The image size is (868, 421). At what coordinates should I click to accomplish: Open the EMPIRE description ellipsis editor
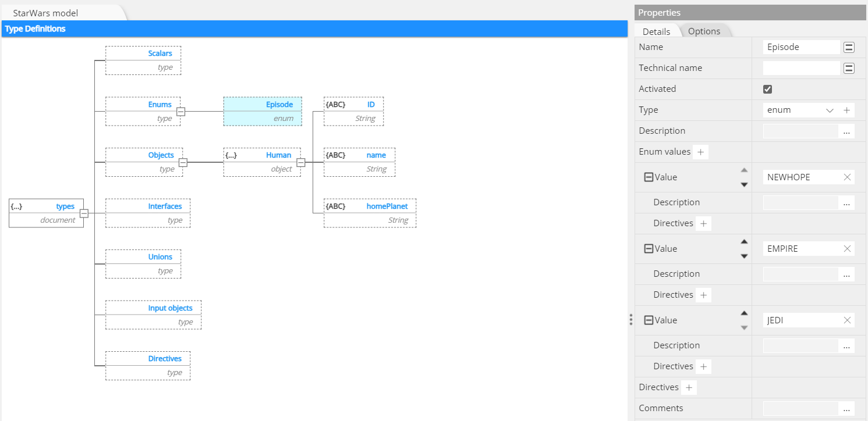click(x=846, y=274)
